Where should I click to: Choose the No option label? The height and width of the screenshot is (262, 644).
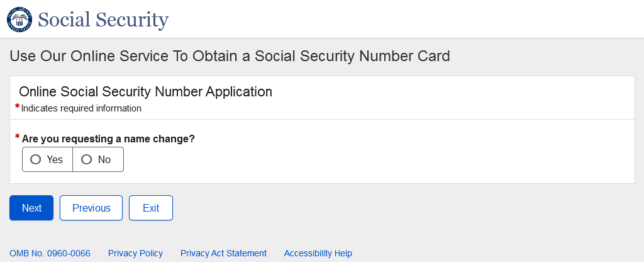coord(104,160)
